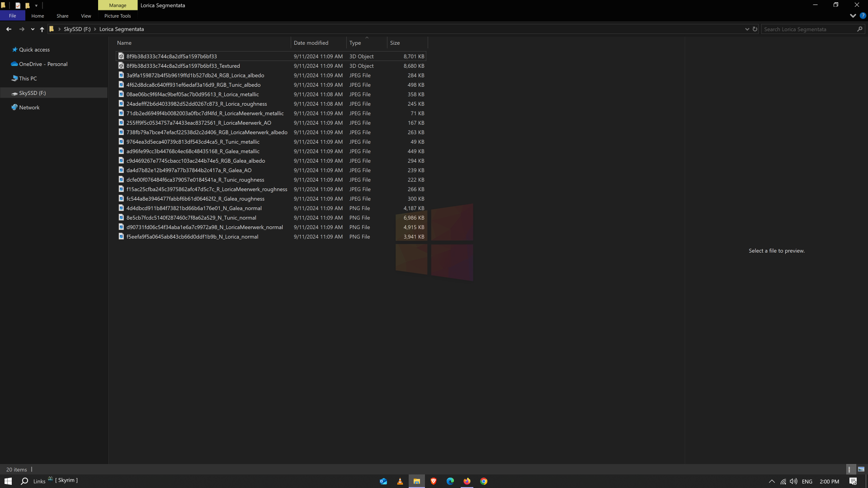Select RGB_Lorica_albedo JPEG file icon
This screenshot has width=868, height=488.
[121, 75]
